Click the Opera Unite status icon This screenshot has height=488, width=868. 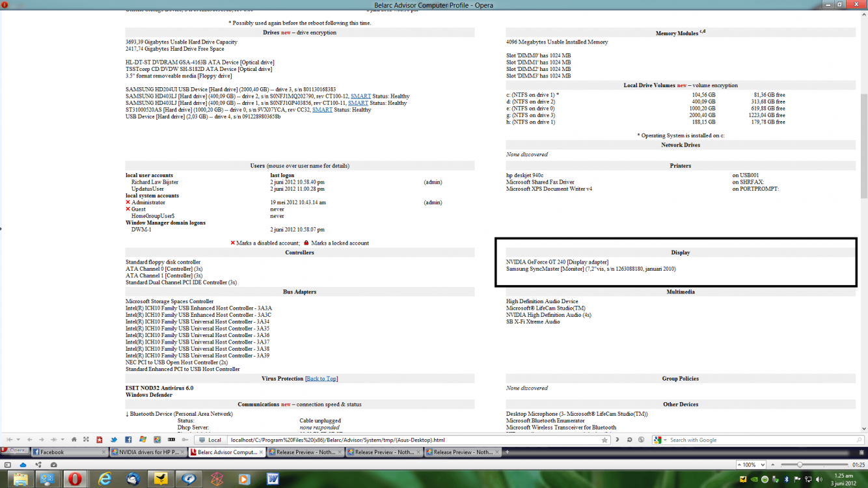tap(38, 465)
